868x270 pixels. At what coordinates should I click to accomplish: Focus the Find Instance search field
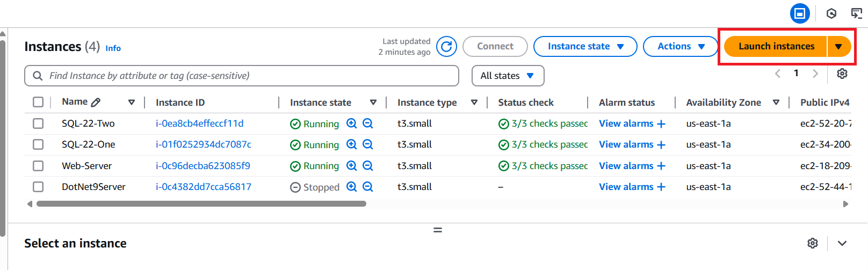click(x=242, y=76)
